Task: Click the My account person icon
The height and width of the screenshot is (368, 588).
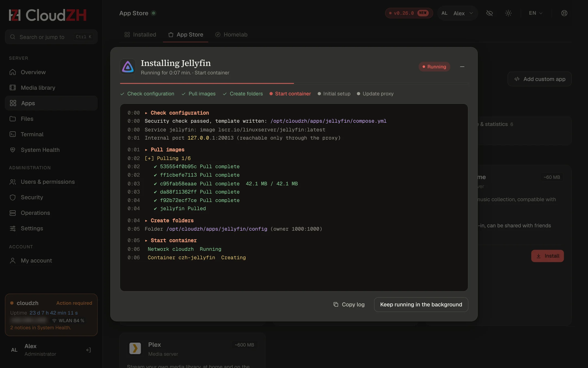Action: point(13,261)
